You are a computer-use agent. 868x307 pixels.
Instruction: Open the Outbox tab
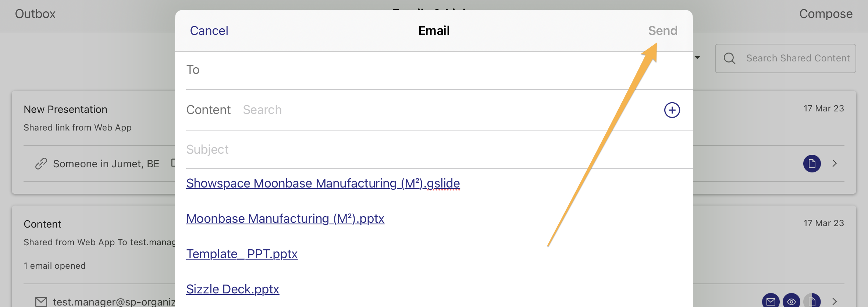point(35,14)
